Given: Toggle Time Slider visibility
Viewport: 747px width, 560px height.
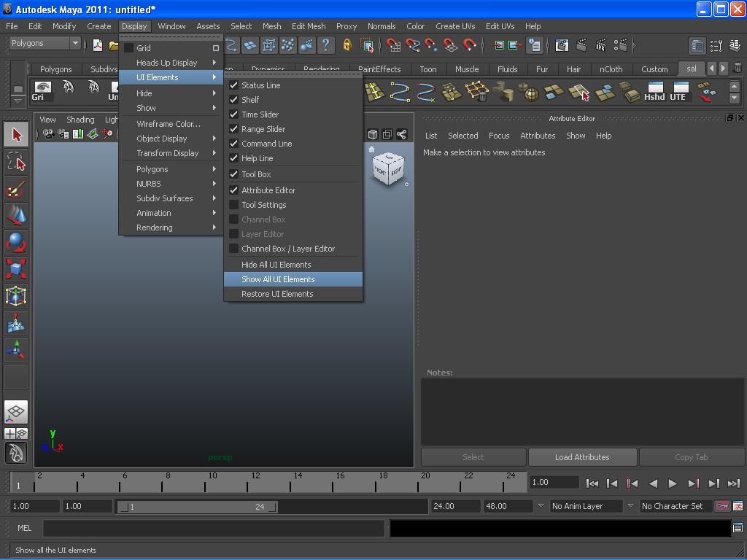Looking at the screenshot, I should [234, 114].
